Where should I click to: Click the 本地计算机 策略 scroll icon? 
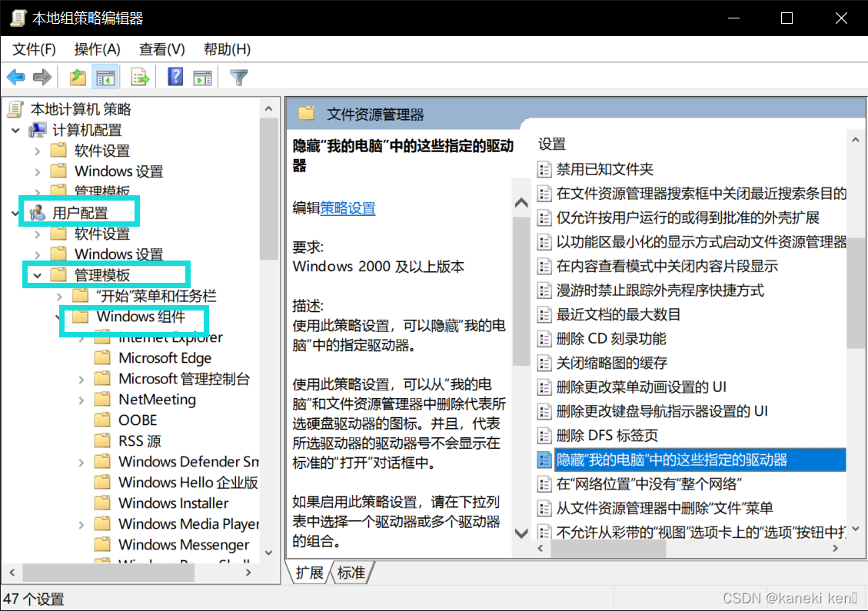pos(16,109)
